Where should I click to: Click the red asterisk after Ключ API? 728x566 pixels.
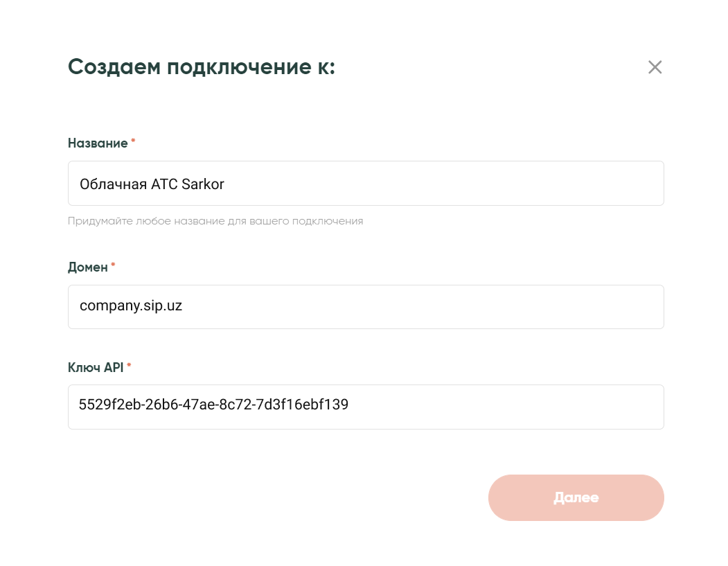pos(129,366)
